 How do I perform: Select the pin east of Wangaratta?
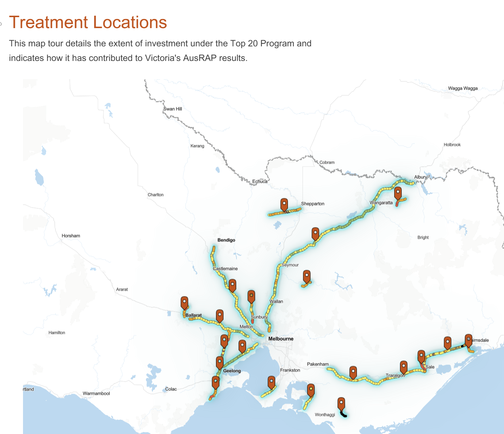click(398, 192)
